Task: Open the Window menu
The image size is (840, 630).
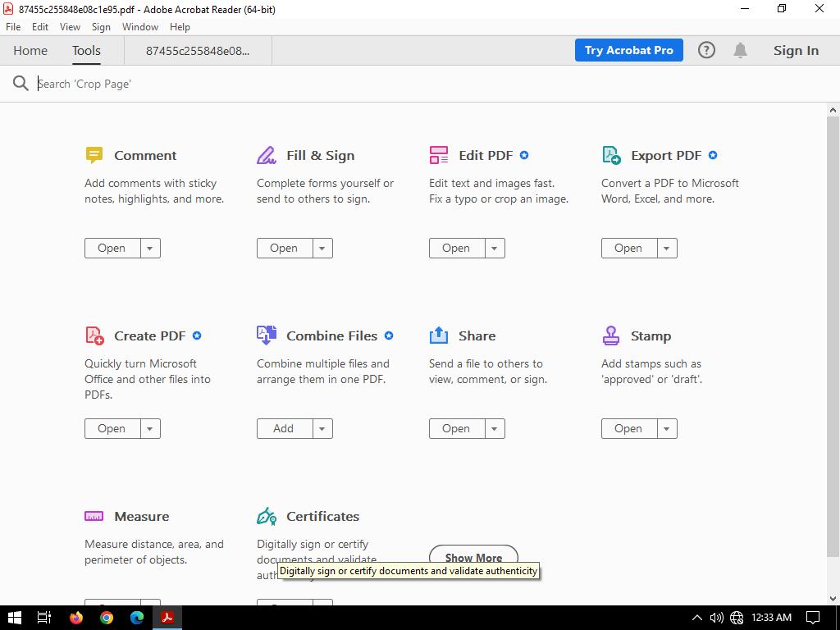Action: [140, 27]
